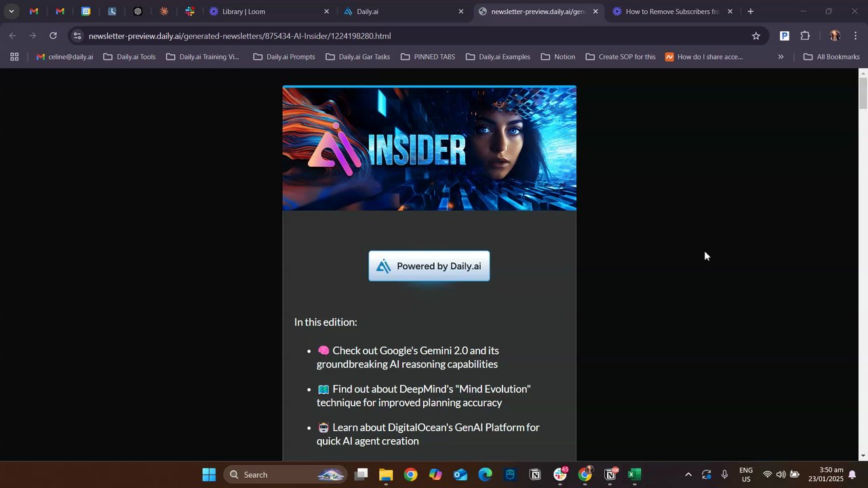Viewport: 868px width, 488px height.
Task: Open How do I share acce... bookmark
Action: (704, 57)
